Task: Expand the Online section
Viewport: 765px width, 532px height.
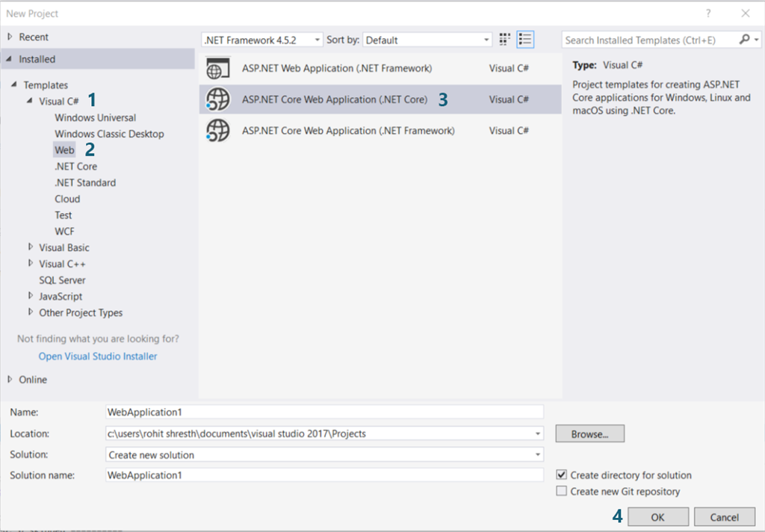Action: pos(10,380)
